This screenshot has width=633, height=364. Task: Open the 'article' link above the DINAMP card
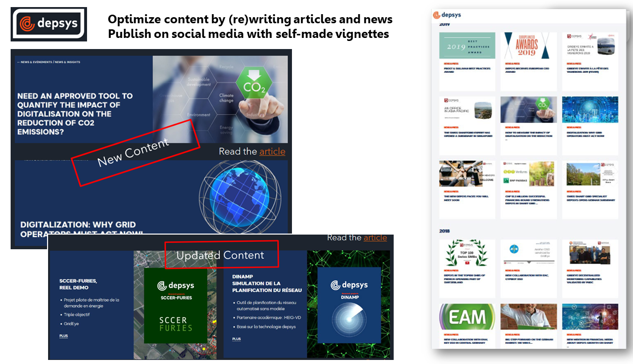375,238
